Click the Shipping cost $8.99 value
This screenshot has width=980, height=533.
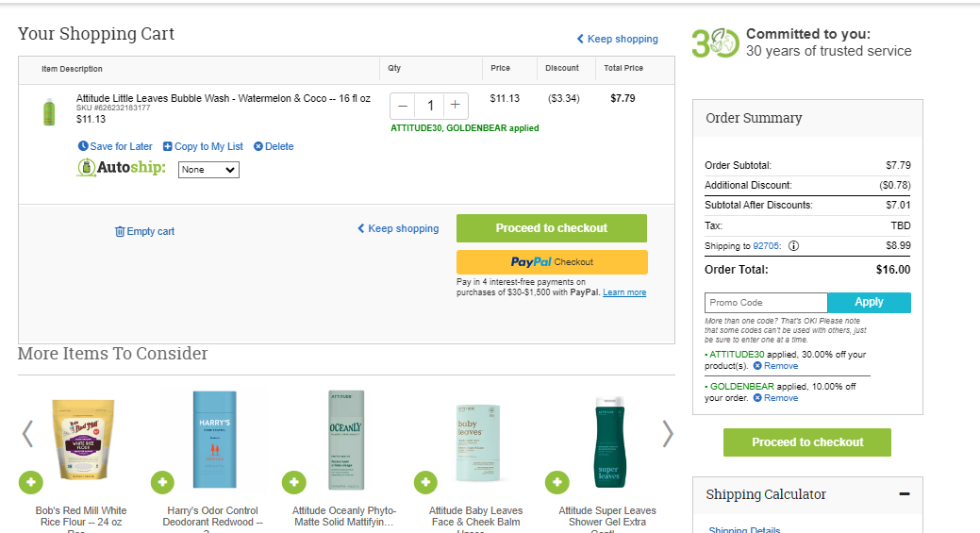point(898,246)
